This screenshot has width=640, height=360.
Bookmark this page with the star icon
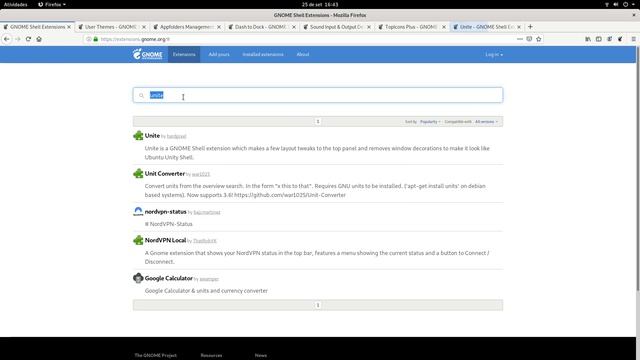coord(539,39)
